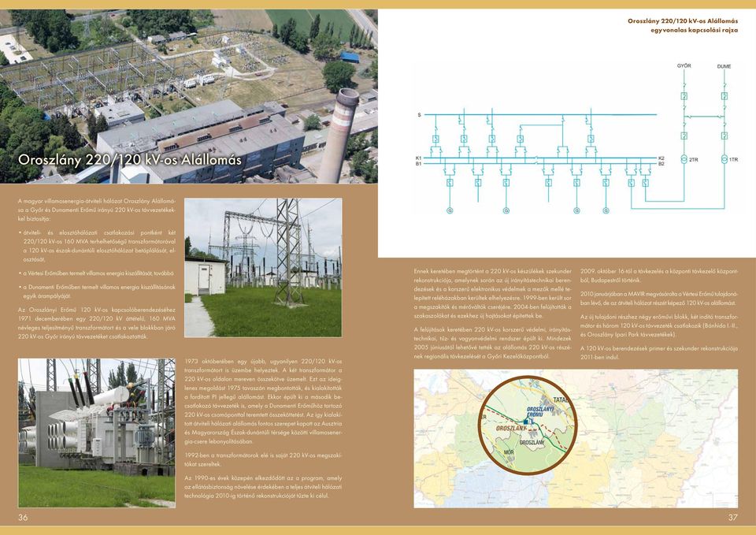The width and height of the screenshot is (756, 535).
Task: Open the photo with the white cabin and pylons
Action: click(263, 267)
